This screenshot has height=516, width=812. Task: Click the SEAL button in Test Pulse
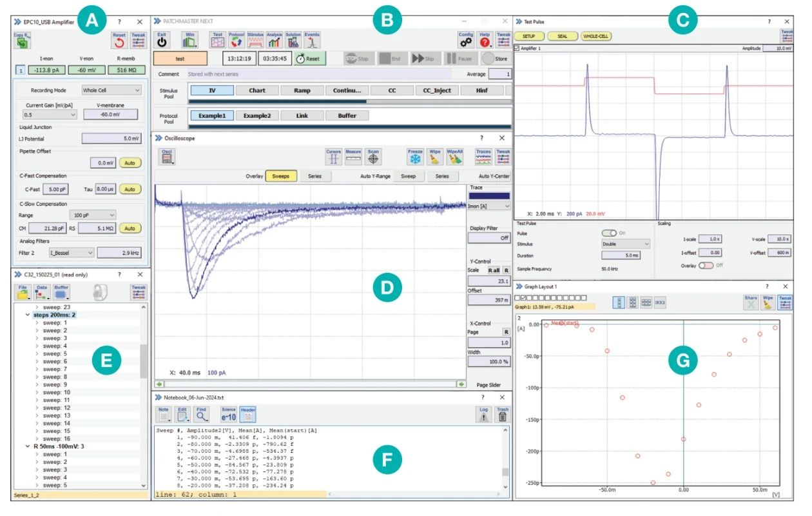point(563,37)
